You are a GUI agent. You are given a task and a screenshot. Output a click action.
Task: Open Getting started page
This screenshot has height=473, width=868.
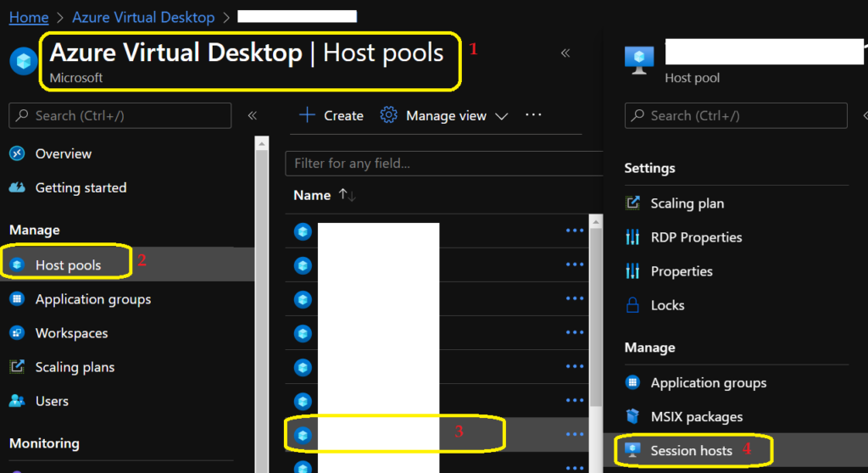pyautogui.click(x=81, y=188)
